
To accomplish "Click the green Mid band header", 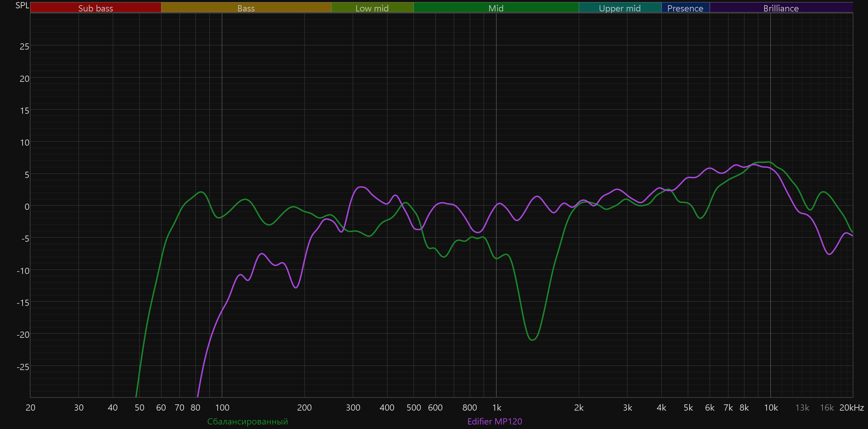I will [496, 8].
